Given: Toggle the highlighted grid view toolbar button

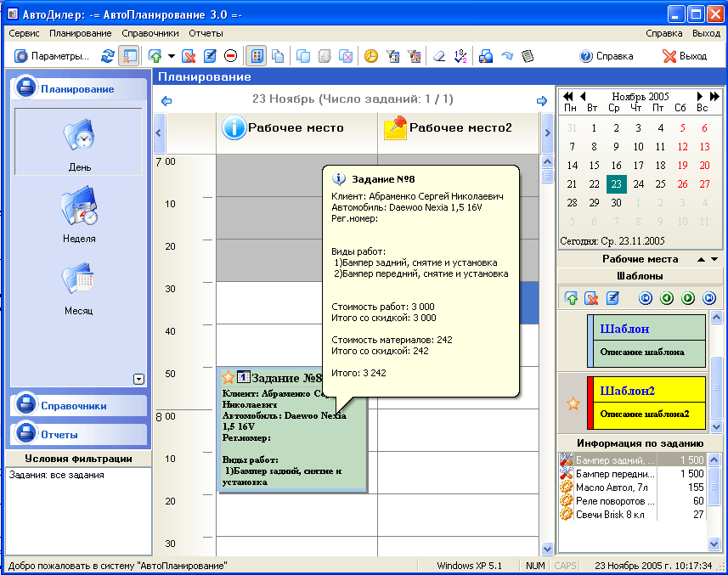Looking at the screenshot, I should (x=255, y=57).
